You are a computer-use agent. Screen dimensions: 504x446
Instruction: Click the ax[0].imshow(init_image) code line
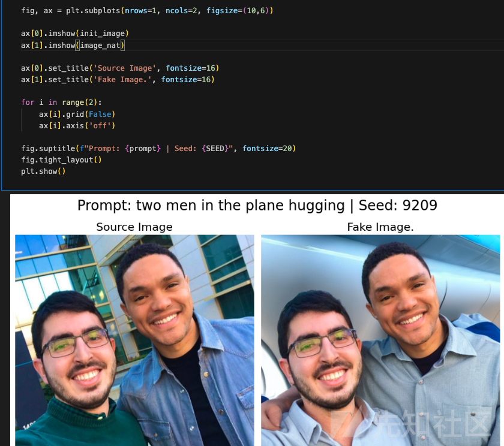point(74,34)
